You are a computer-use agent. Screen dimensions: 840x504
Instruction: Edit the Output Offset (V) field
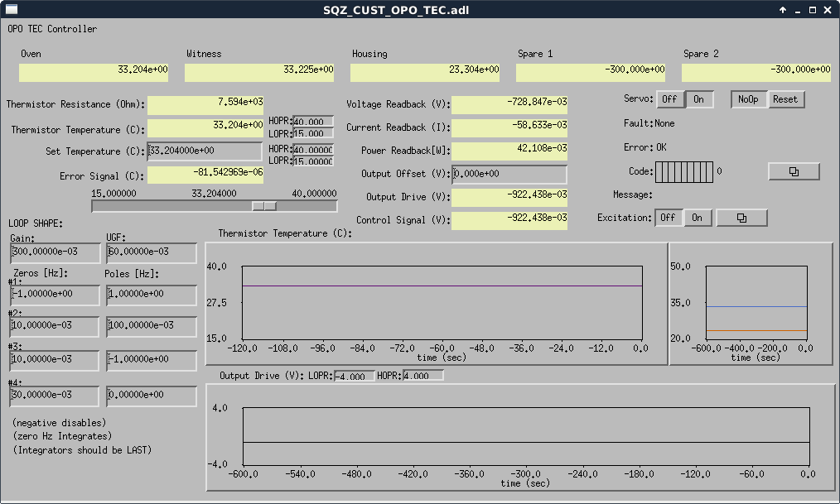pos(509,175)
